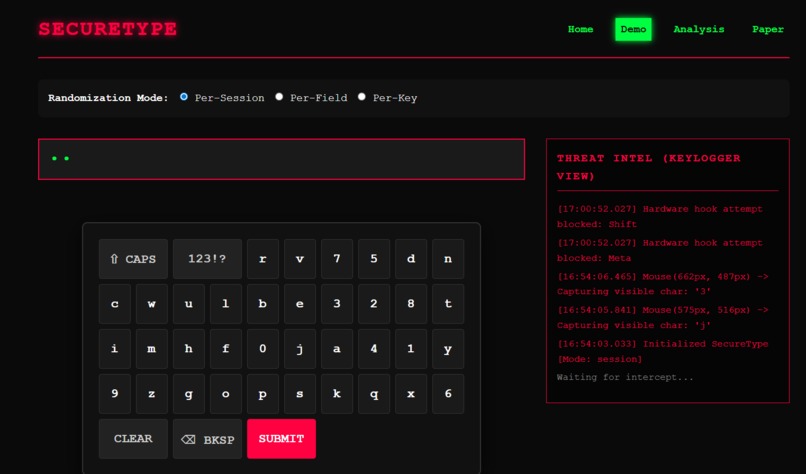Tap the 'c' key on virtual keyboard
Viewport: 806px width, 474px height.
pyautogui.click(x=115, y=304)
